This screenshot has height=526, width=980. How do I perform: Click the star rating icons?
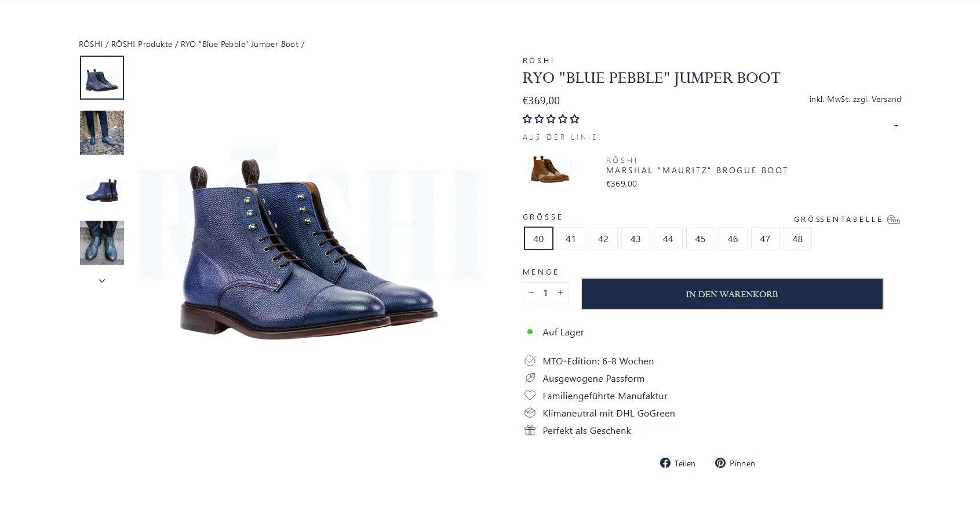(551, 119)
